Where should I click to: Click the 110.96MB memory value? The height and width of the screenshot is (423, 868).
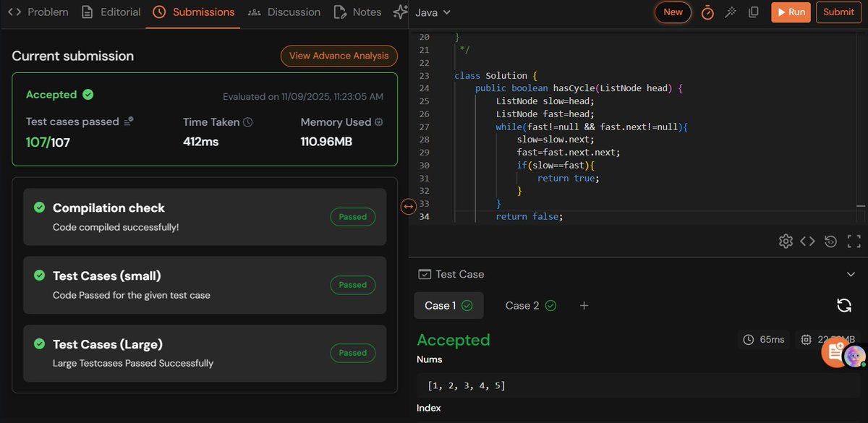326,142
